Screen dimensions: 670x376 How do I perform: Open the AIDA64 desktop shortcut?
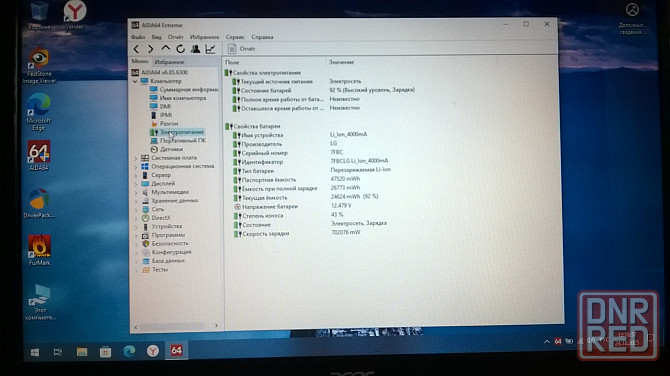[38, 156]
